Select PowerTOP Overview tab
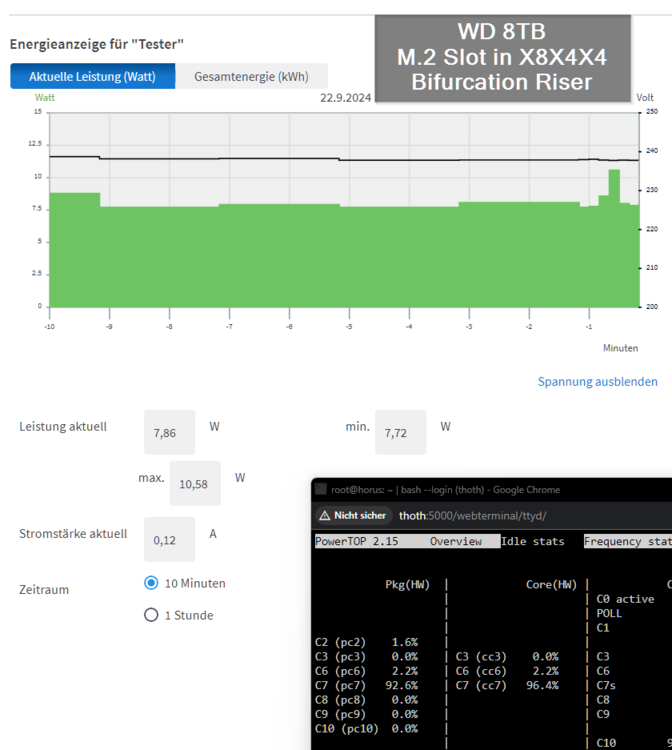672x750 pixels. click(455, 541)
